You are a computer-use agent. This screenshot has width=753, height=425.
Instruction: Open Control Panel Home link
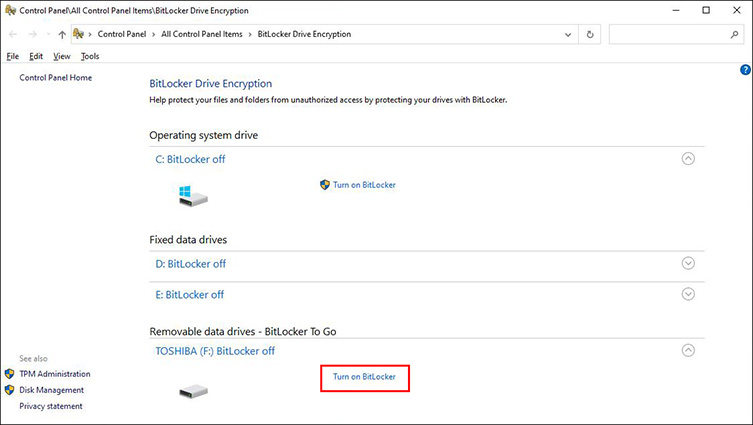[56, 78]
